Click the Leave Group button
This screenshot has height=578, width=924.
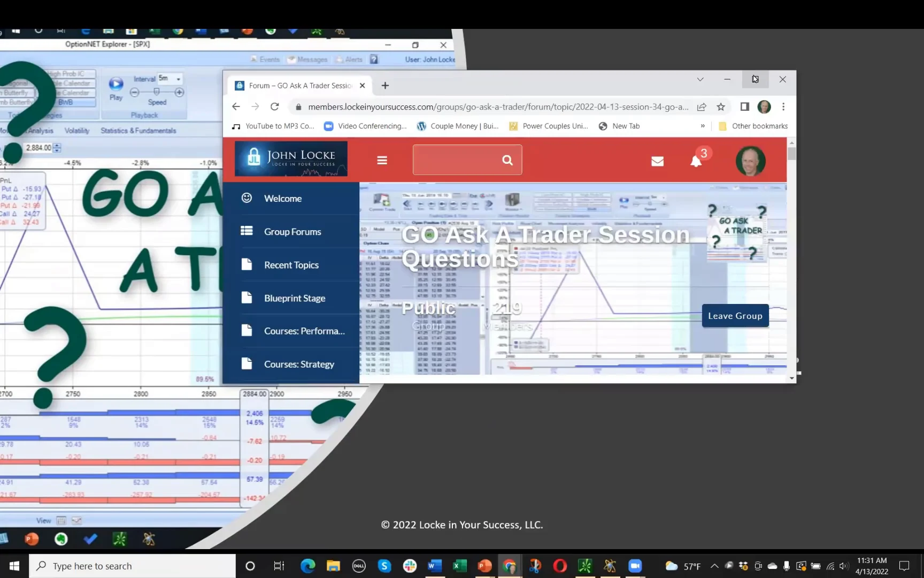point(735,316)
